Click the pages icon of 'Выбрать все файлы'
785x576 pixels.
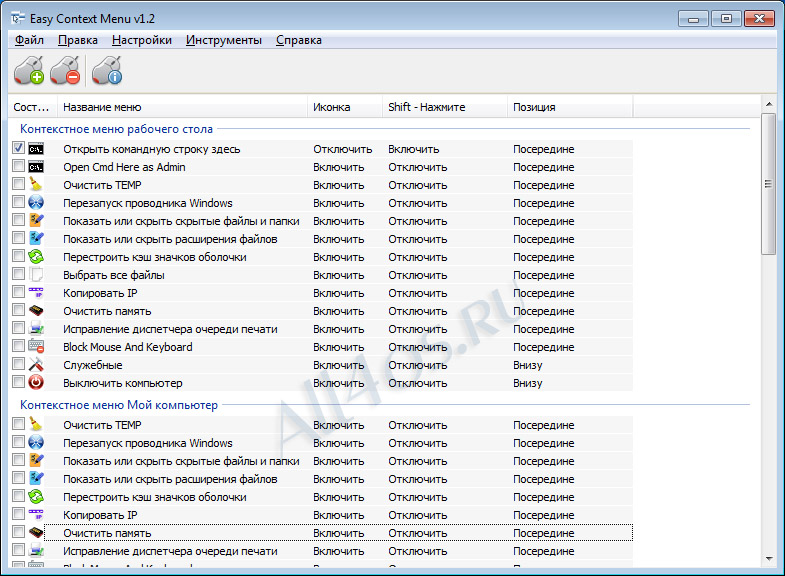[36, 275]
